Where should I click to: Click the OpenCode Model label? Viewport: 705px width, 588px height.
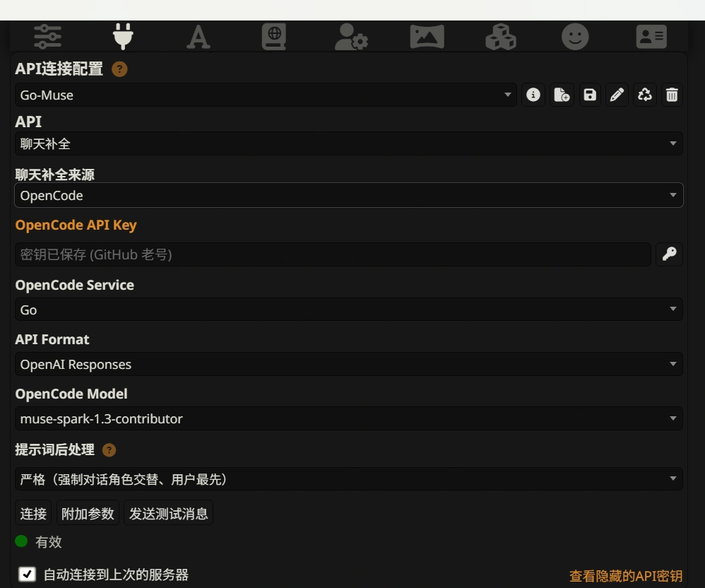tap(71, 394)
